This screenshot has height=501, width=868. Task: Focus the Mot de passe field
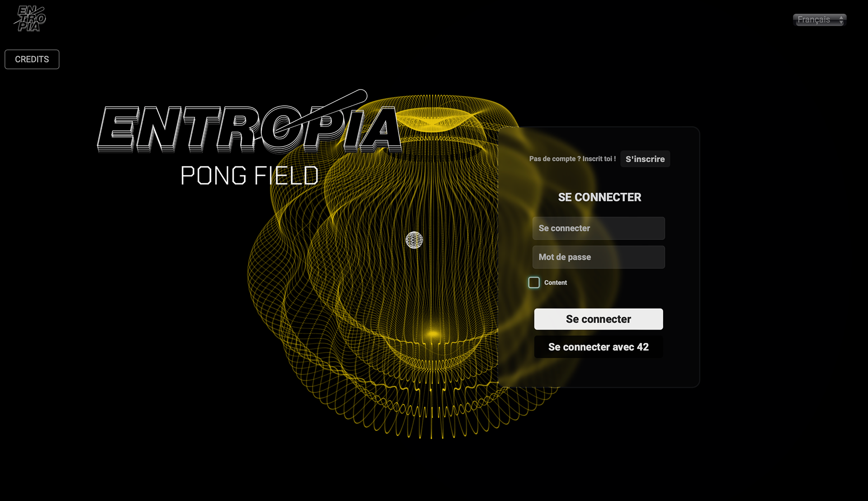pos(598,257)
